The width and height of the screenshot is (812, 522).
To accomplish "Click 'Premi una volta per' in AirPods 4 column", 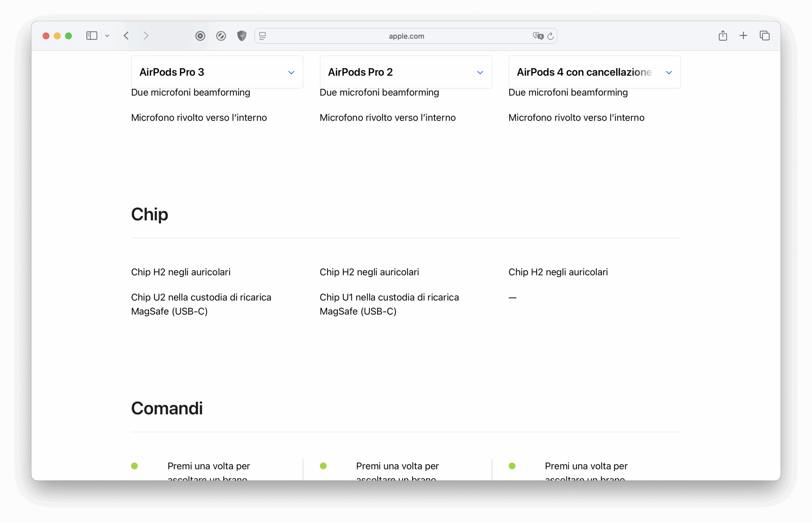I will [586, 466].
